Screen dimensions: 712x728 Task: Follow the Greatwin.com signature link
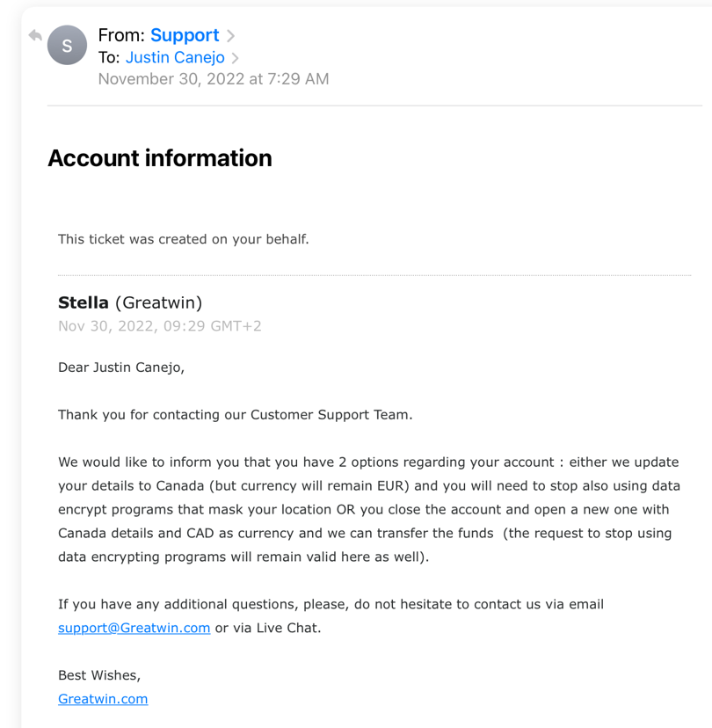coord(103,699)
